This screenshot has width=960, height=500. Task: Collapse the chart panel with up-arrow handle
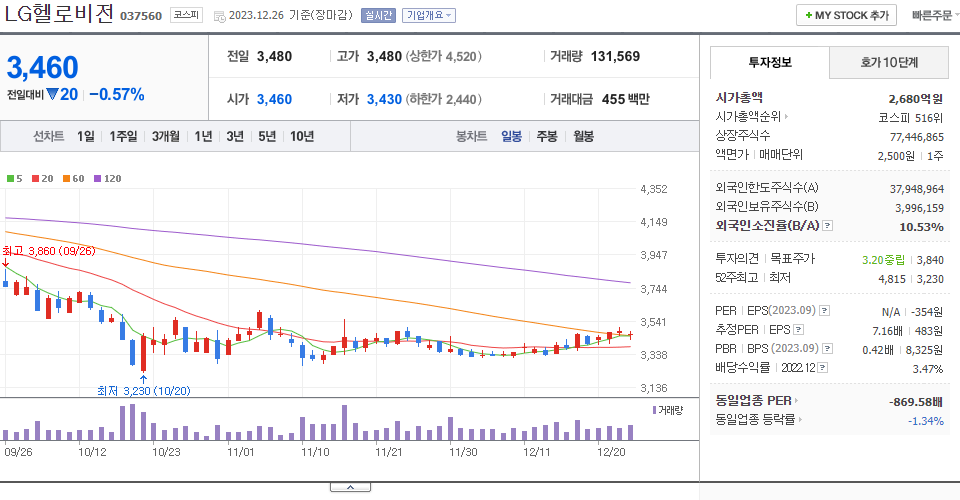(x=350, y=487)
